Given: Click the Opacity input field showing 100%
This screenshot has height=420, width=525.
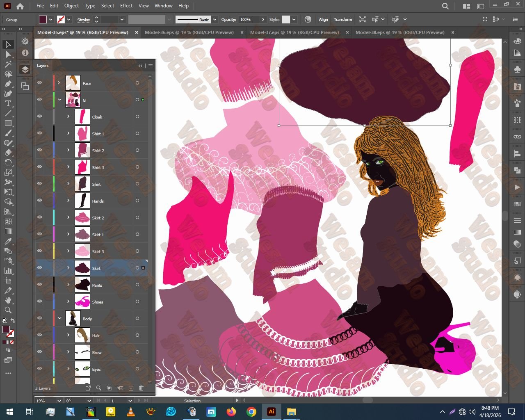Looking at the screenshot, I should click(x=250, y=19).
